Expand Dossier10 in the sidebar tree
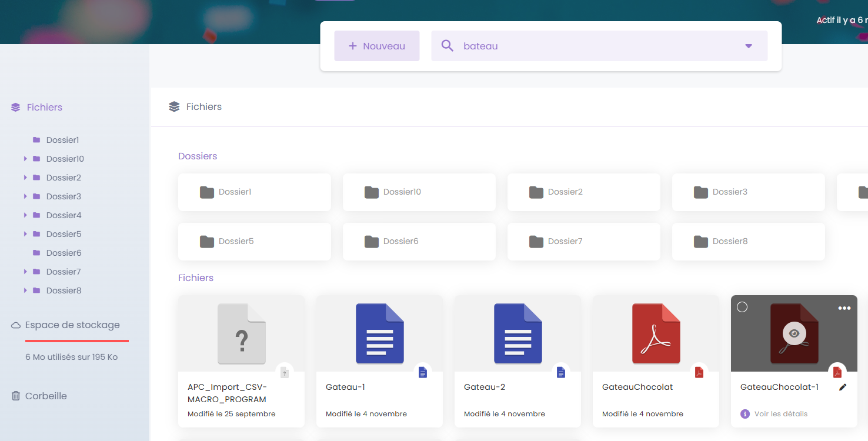The image size is (868, 441). pyautogui.click(x=25, y=159)
